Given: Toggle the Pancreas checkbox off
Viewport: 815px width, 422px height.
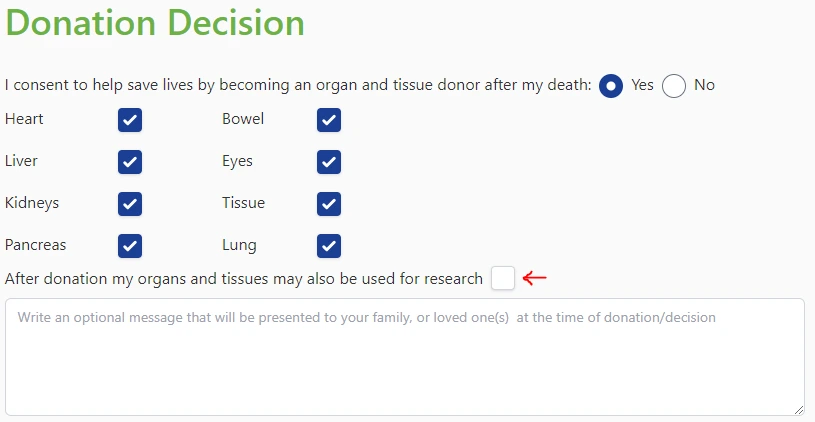Looking at the screenshot, I should tap(130, 246).
